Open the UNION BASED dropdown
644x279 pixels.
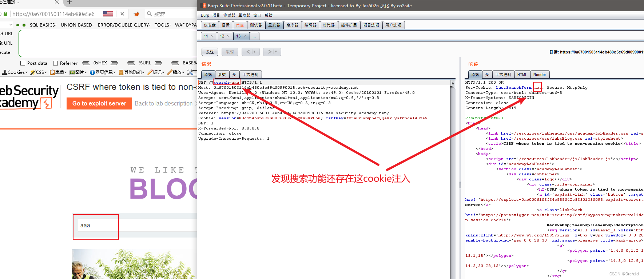coord(77,25)
